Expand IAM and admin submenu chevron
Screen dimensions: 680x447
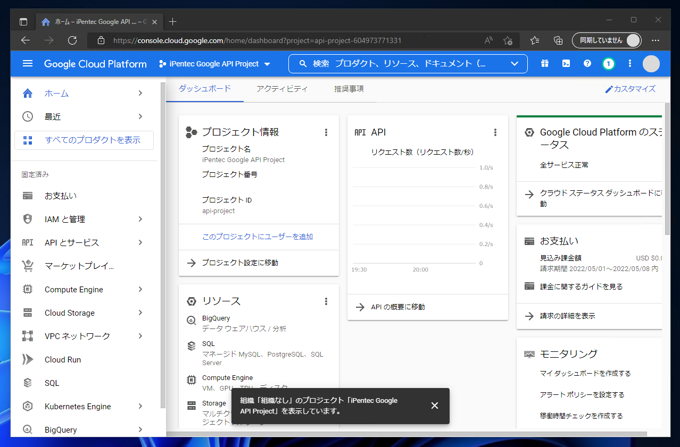pyautogui.click(x=140, y=219)
